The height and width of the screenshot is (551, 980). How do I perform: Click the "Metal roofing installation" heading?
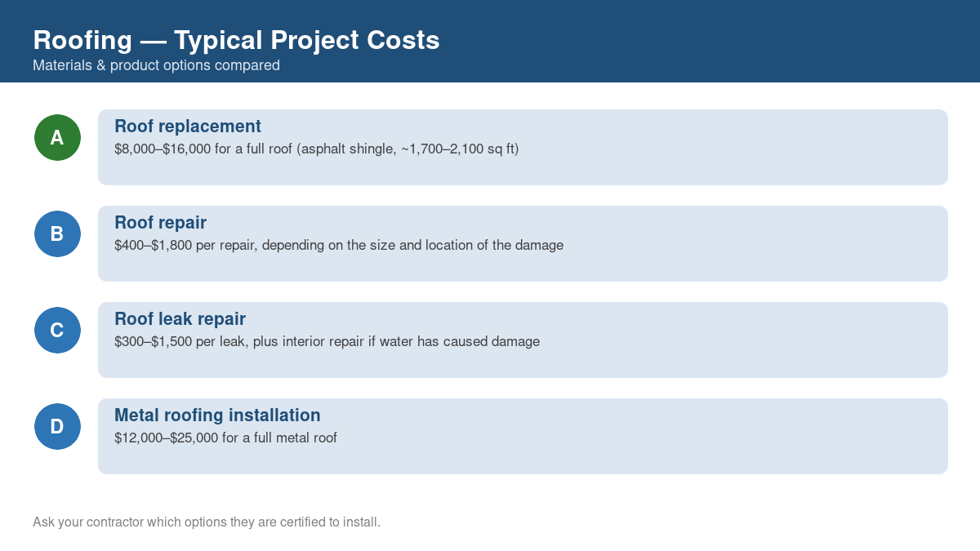[x=217, y=415]
